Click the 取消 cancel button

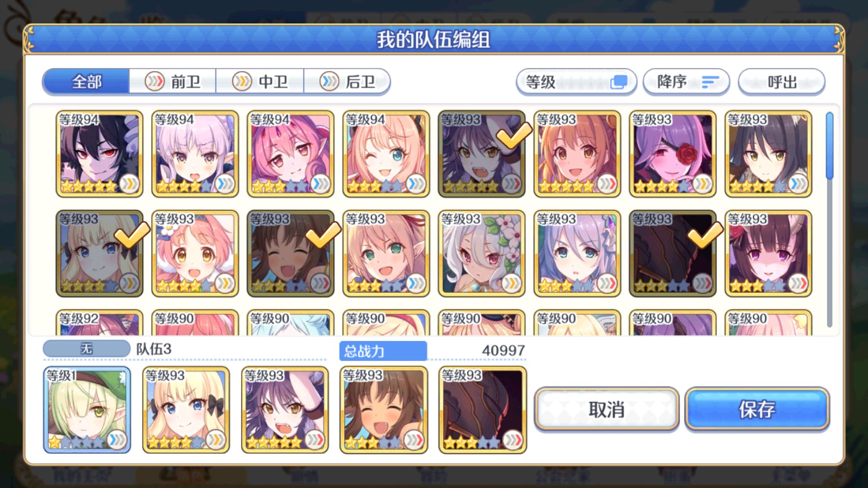606,410
